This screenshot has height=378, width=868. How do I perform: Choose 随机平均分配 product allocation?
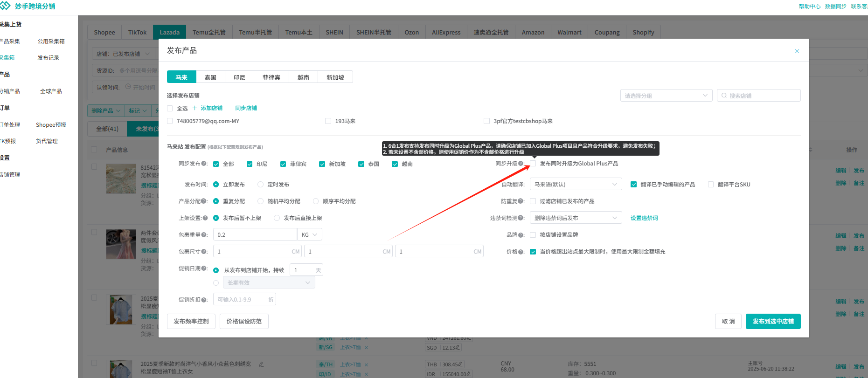[x=261, y=201]
